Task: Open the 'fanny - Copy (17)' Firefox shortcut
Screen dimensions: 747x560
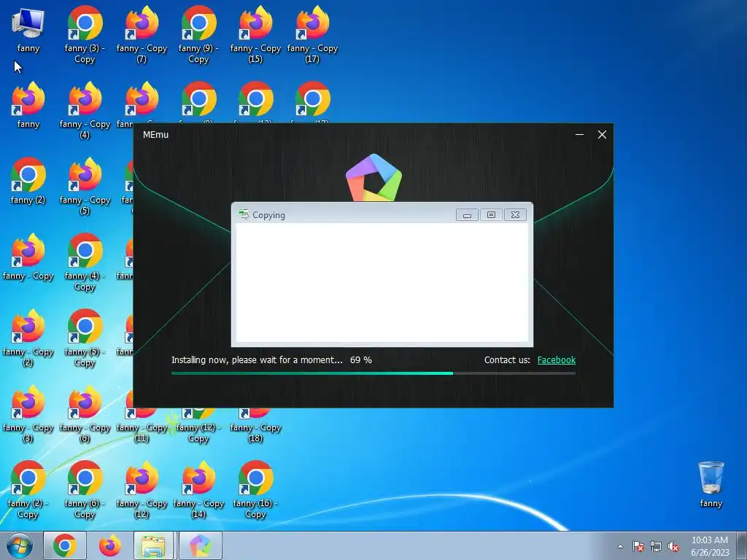Action: point(312,34)
